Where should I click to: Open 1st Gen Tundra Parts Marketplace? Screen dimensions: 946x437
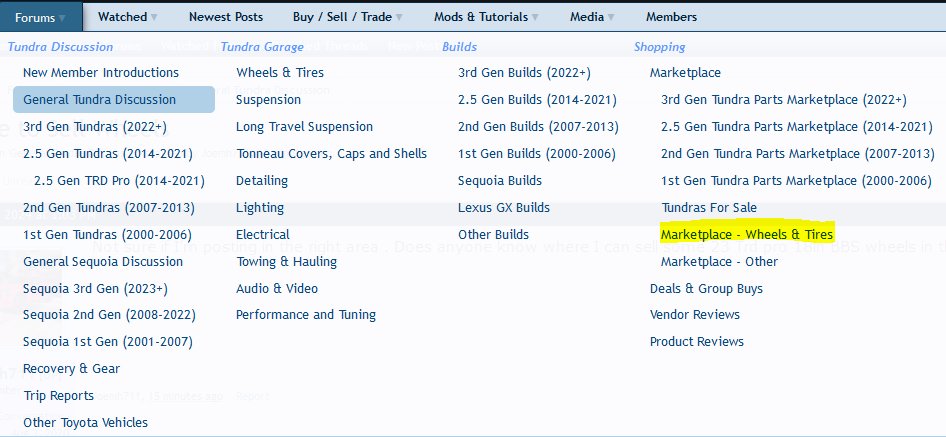(796, 180)
